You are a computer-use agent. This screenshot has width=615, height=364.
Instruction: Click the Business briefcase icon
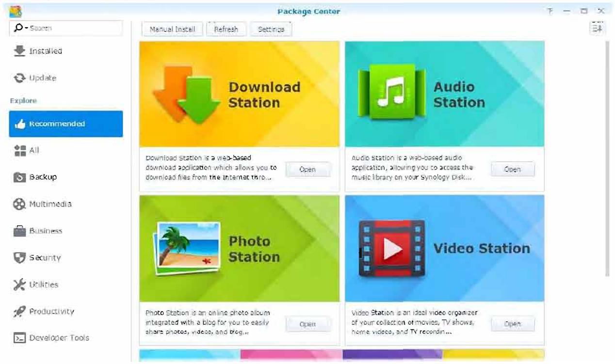pyautogui.click(x=19, y=231)
